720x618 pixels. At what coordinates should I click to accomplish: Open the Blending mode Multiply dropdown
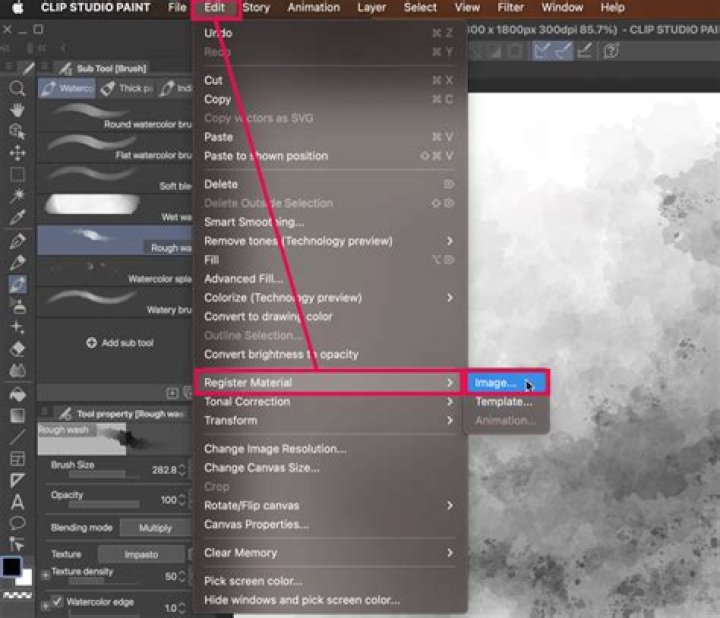point(154,527)
